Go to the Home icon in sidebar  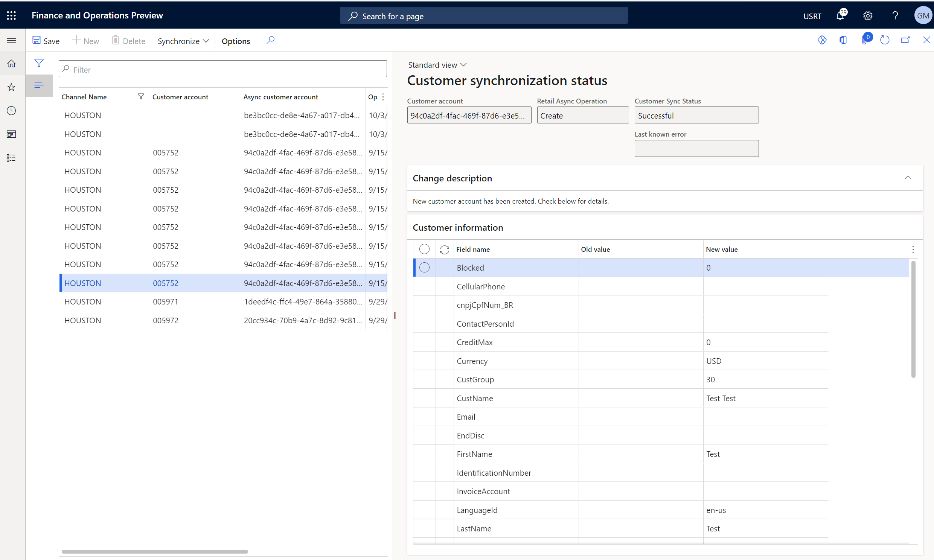click(x=11, y=63)
